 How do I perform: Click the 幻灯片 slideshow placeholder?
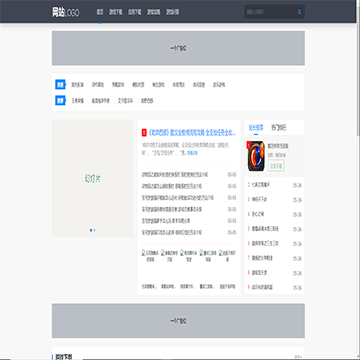tap(93, 179)
